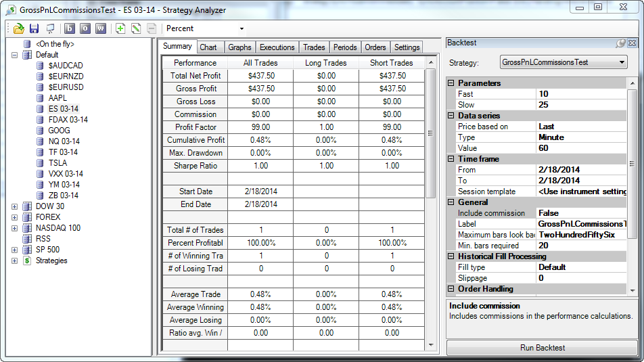Screen dimensions: 644x362
Task: Select NQ 03-14 in the instrument tree
Action: click(64, 141)
